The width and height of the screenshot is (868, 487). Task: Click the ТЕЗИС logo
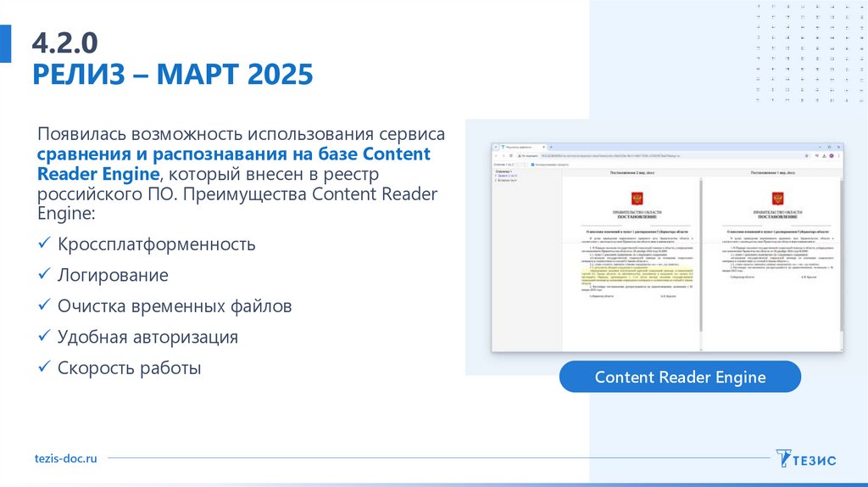point(805,459)
